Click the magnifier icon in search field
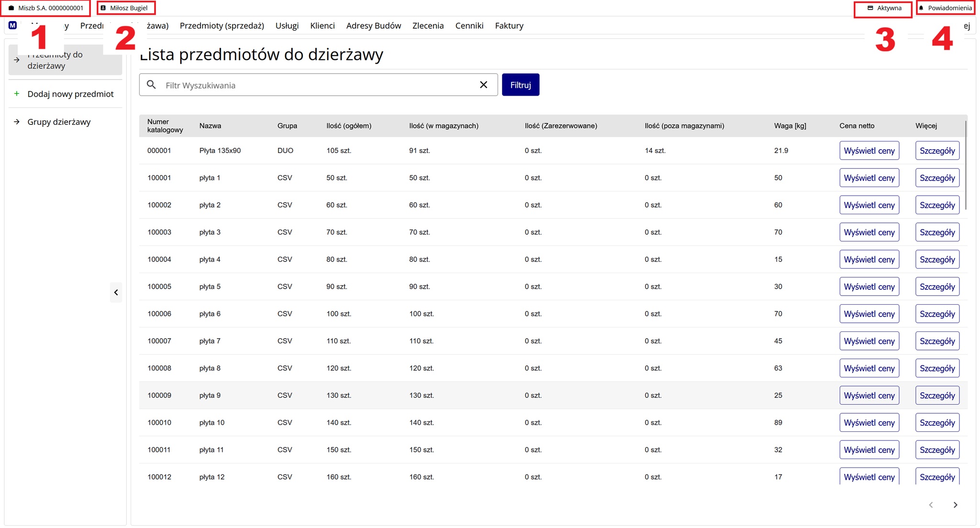This screenshot has width=980, height=528. pyautogui.click(x=151, y=85)
